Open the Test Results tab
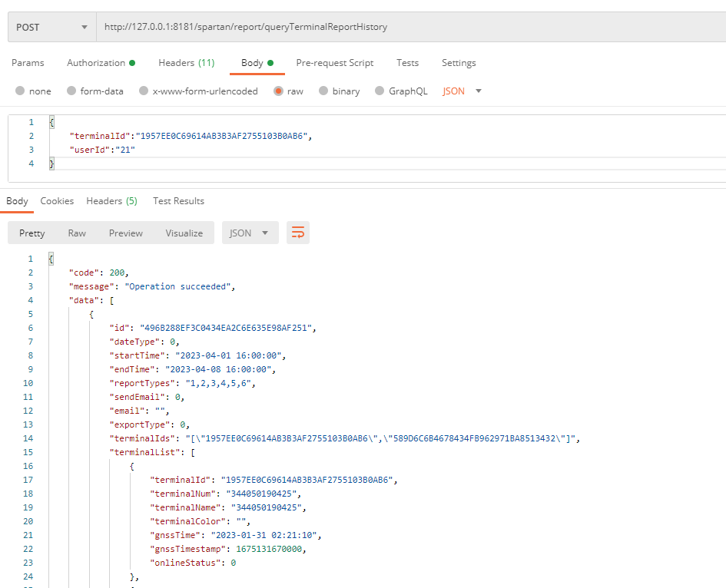This screenshot has width=726, height=588. (178, 201)
